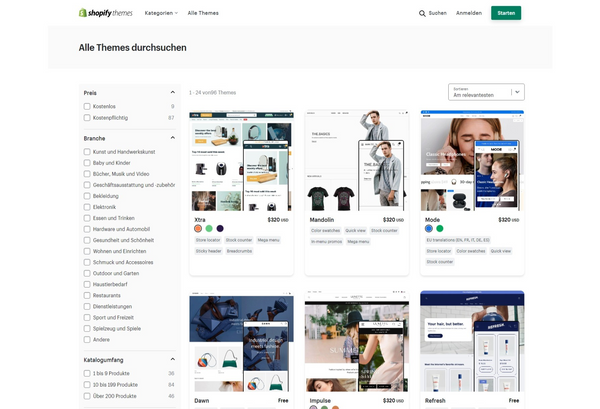Open the Sortieren dropdown

[486, 92]
